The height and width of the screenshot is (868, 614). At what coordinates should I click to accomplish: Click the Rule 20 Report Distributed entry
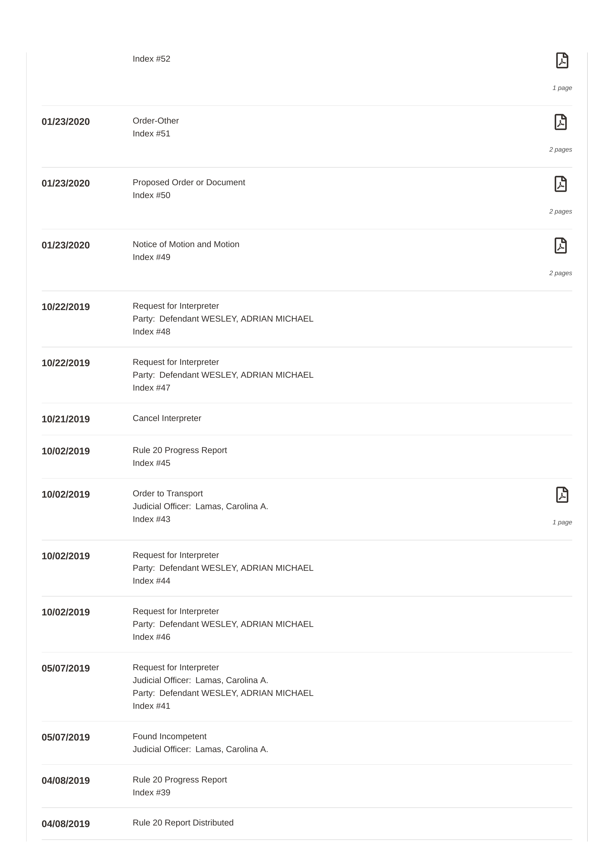(x=307, y=823)
